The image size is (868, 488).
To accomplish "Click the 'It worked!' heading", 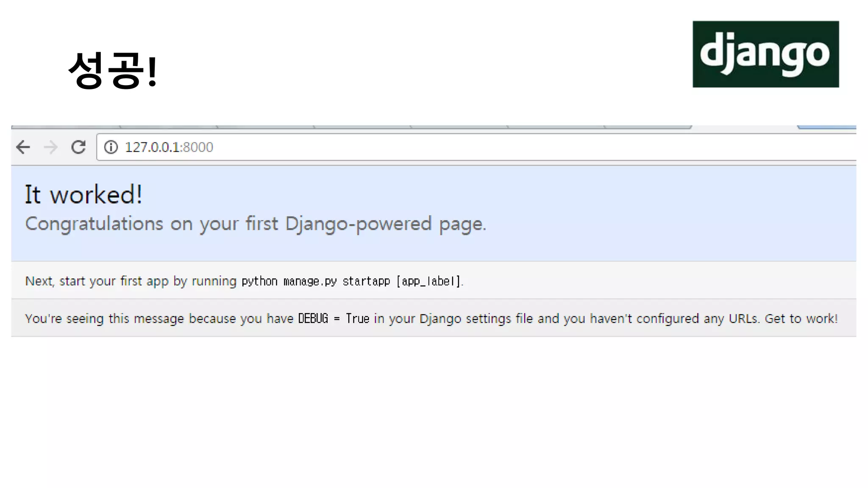I will click(83, 195).
